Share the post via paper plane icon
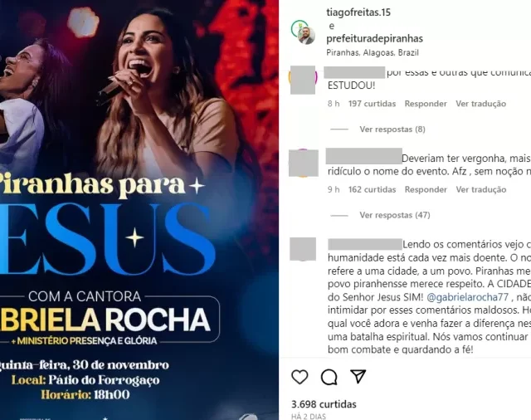The width and height of the screenshot is (531, 420). 358,376
